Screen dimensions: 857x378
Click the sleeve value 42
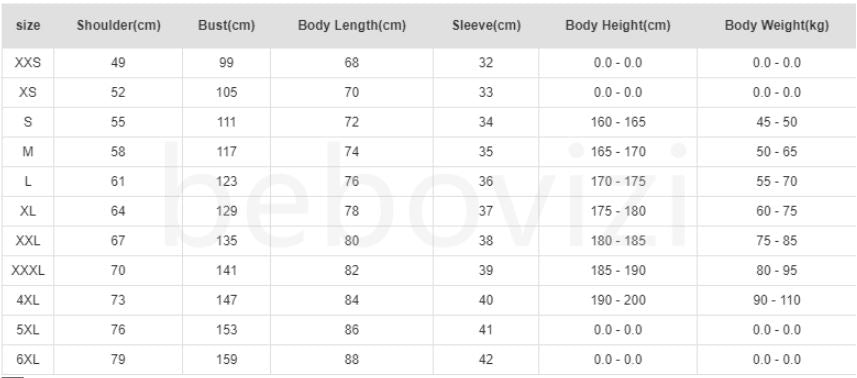[x=486, y=359]
